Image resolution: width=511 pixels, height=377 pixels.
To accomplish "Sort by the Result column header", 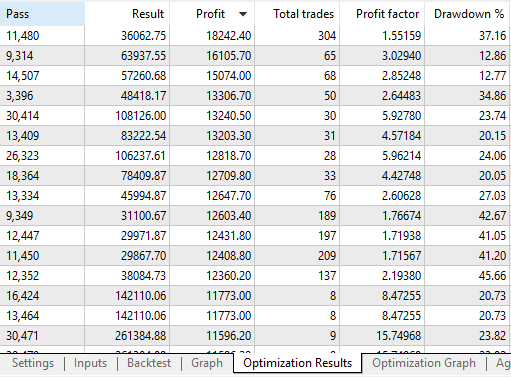I will coord(127,14).
